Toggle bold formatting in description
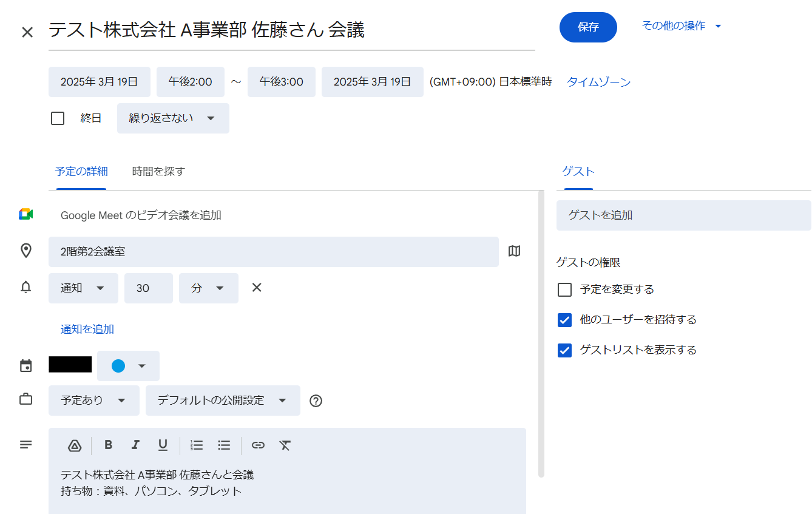 pyautogui.click(x=108, y=445)
